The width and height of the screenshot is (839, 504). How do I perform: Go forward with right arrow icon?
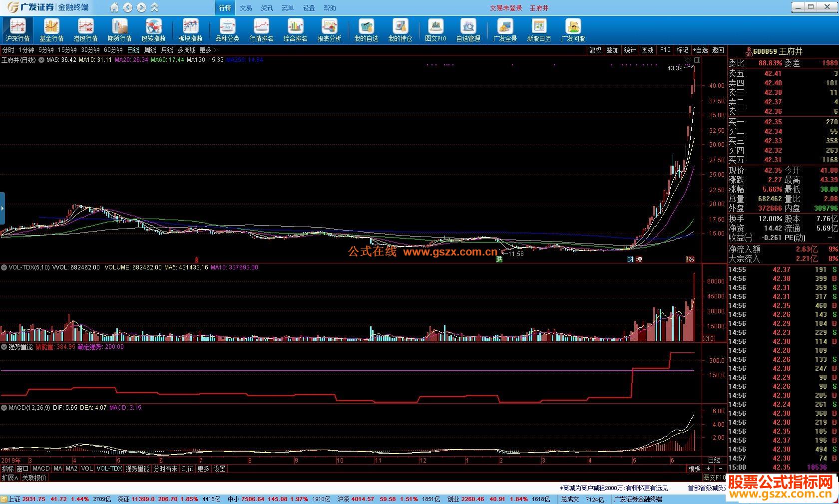pos(141,7)
